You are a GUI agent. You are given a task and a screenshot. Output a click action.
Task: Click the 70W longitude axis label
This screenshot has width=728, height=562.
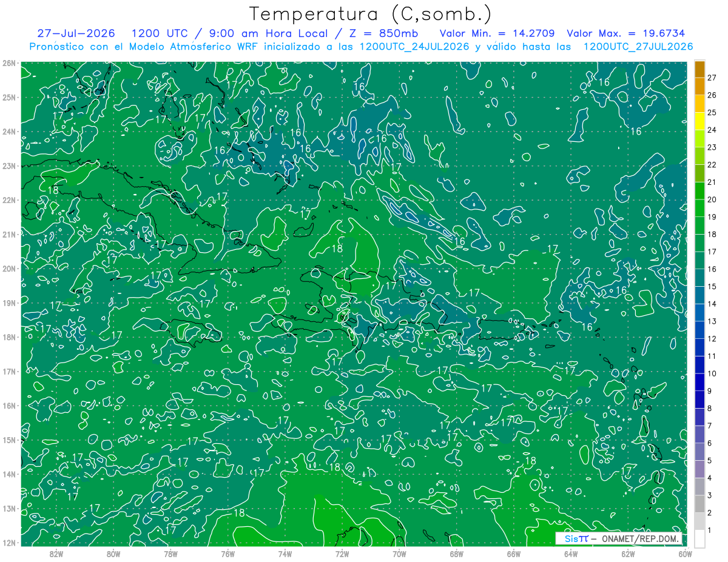click(x=399, y=554)
